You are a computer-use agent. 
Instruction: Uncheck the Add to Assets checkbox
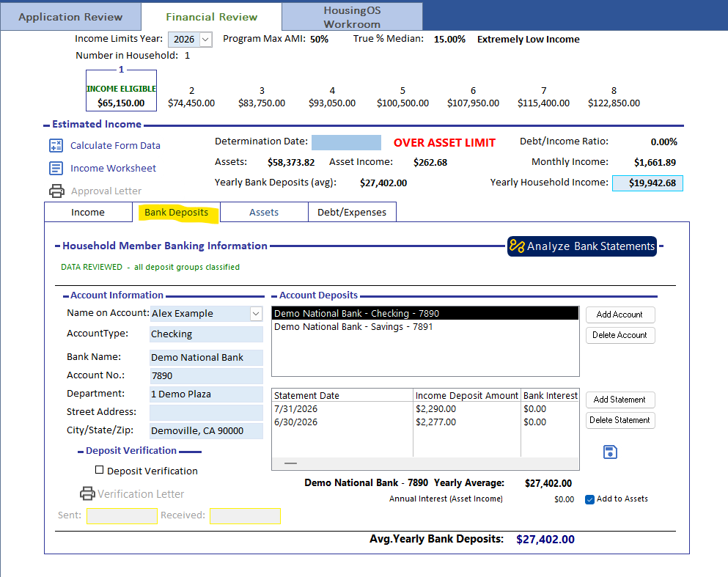589,499
